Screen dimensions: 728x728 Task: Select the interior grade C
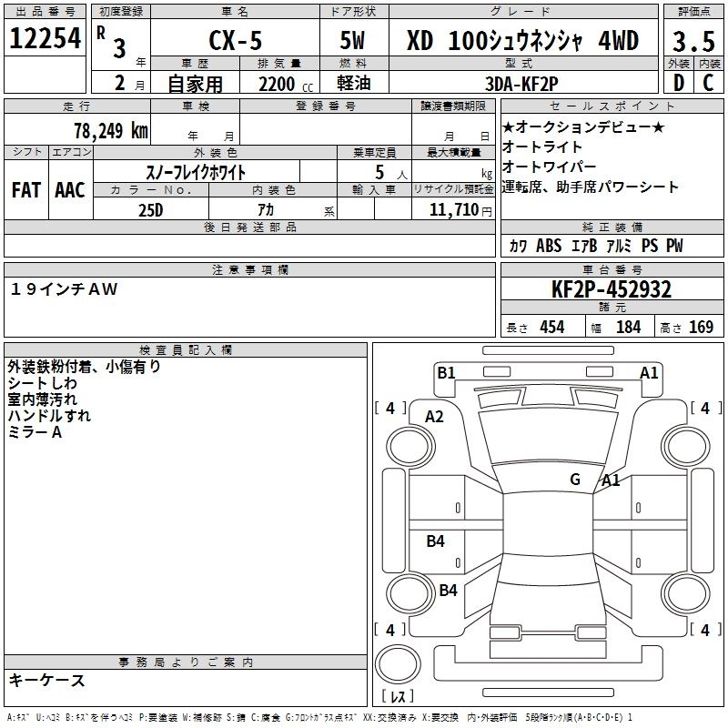708,83
